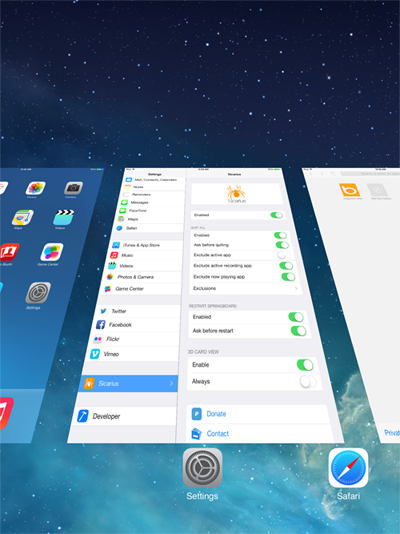Click the Vimeo icon in Settings list

click(95, 354)
